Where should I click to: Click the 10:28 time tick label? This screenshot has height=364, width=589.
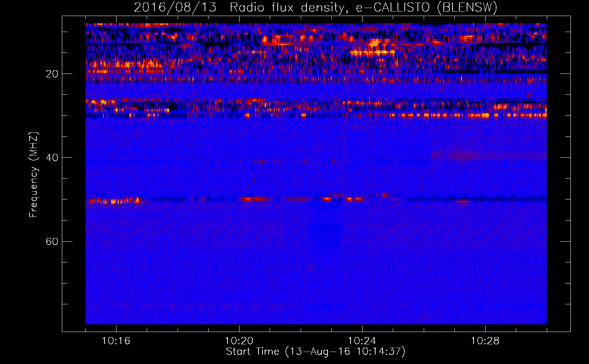tap(485, 341)
